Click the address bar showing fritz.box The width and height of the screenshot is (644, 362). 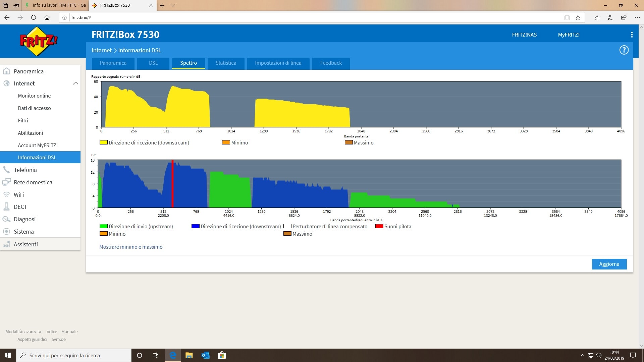pyautogui.click(x=302, y=17)
